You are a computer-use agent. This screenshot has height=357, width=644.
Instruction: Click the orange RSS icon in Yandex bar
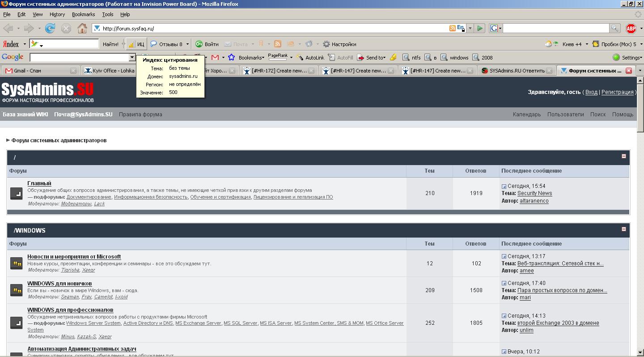[x=278, y=44]
